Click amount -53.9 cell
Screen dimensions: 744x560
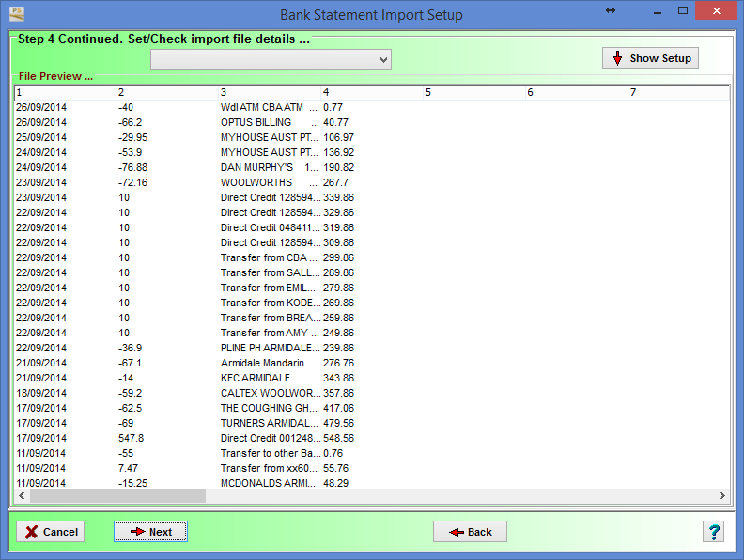point(130,152)
